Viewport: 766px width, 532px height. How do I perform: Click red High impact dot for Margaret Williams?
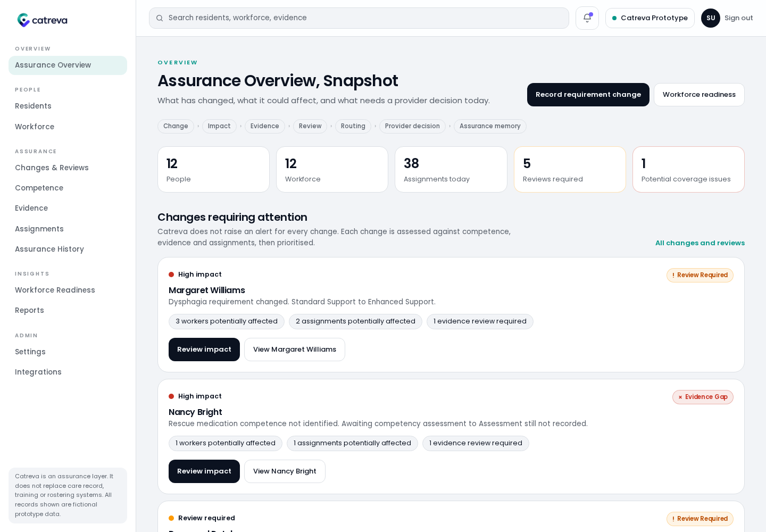171,275
